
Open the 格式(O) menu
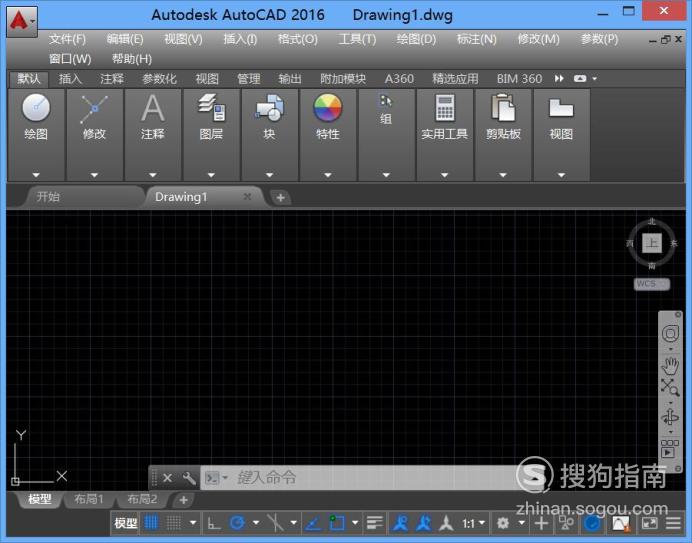pos(298,39)
